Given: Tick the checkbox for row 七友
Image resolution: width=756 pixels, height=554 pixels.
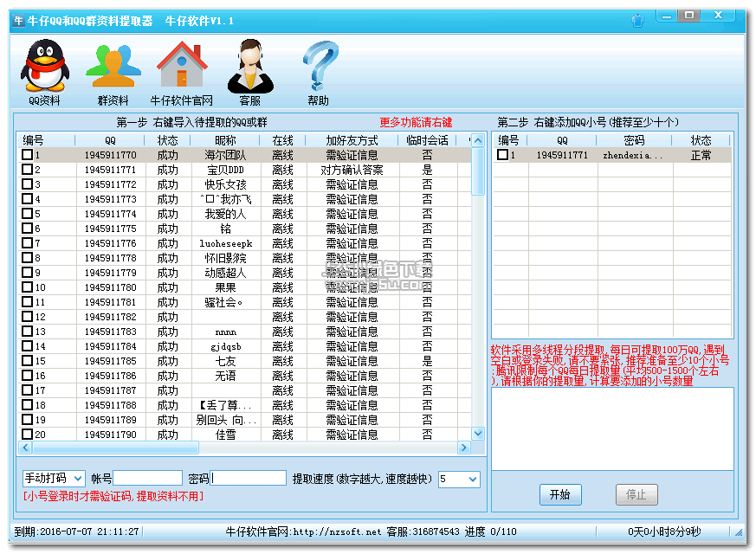Looking at the screenshot, I should coord(28,360).
